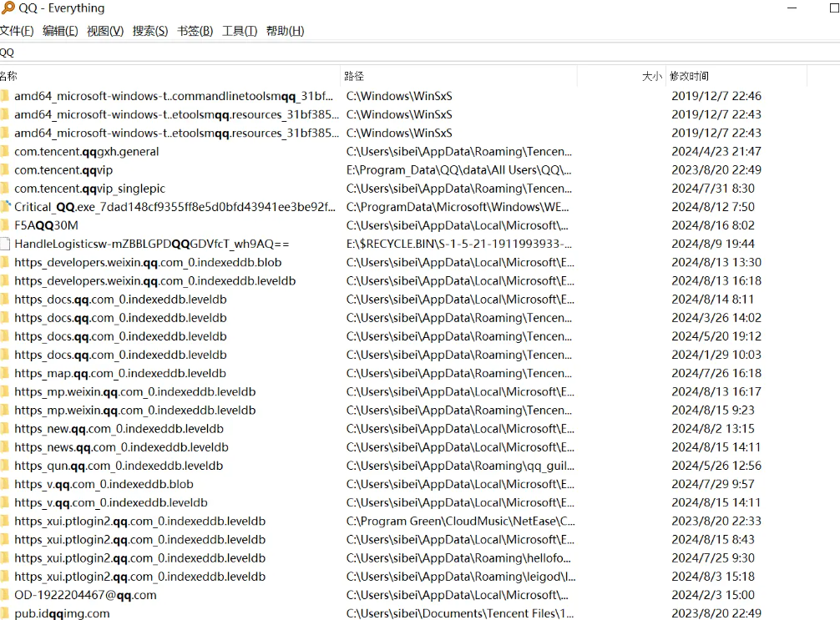This screenshot has height=620, width=840.
Task: Sort results by 修改时间 column header
Action: [x=736, y=76]
